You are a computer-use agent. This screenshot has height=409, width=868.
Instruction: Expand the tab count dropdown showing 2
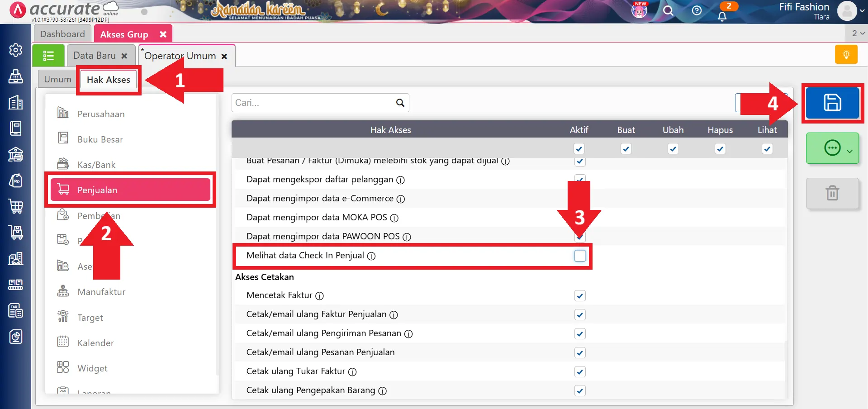pos(858,33)
